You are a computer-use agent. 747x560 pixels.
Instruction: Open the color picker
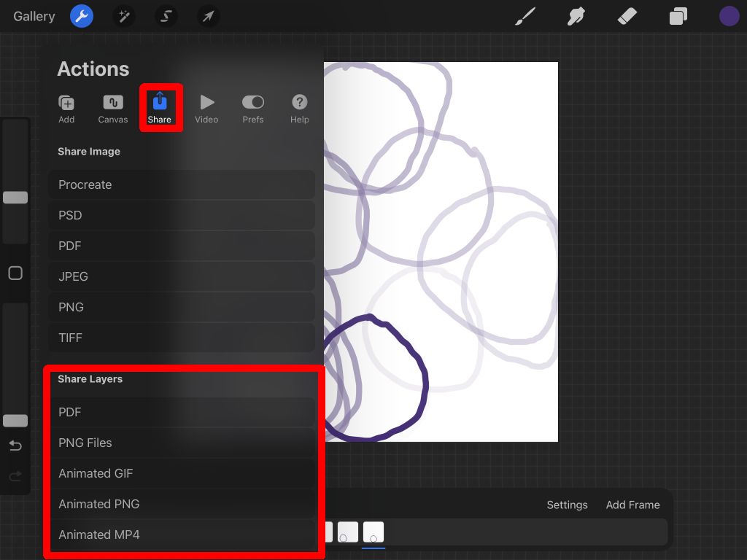click(729, 16)
